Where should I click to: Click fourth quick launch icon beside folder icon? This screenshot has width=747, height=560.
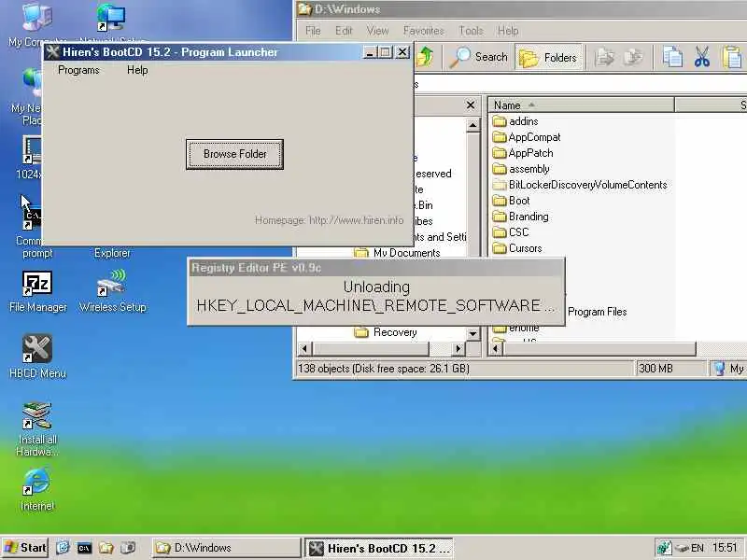click(x=128, y=548)
